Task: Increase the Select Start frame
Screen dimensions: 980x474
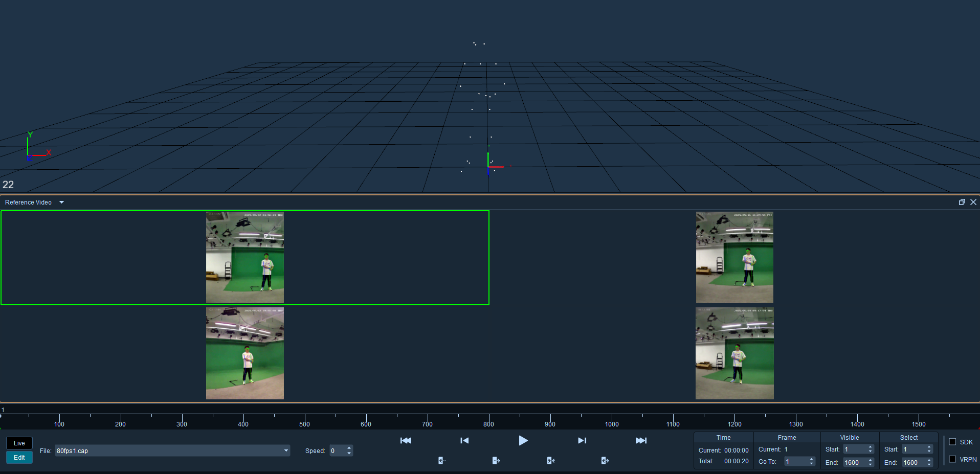Action: (929, 447)
